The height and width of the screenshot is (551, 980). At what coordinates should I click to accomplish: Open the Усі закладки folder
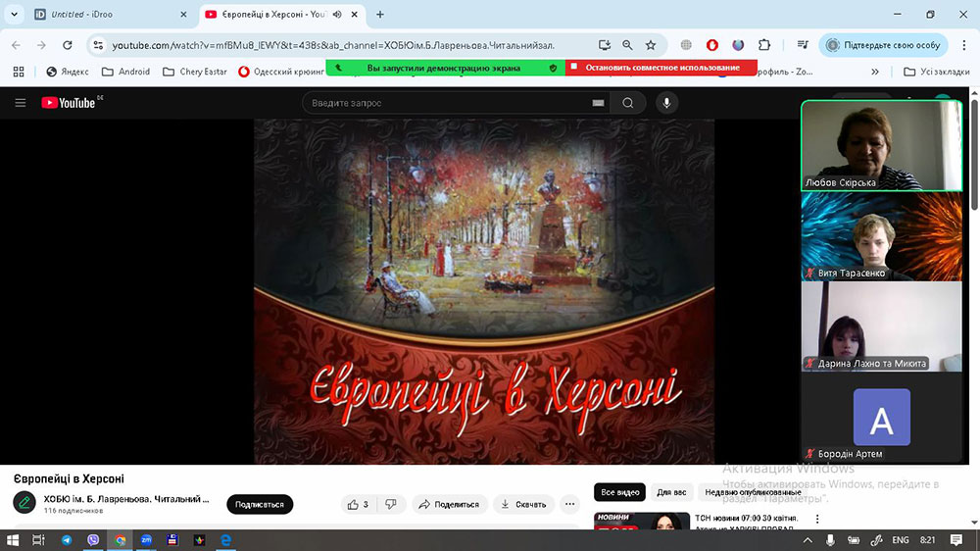point(937,72)
